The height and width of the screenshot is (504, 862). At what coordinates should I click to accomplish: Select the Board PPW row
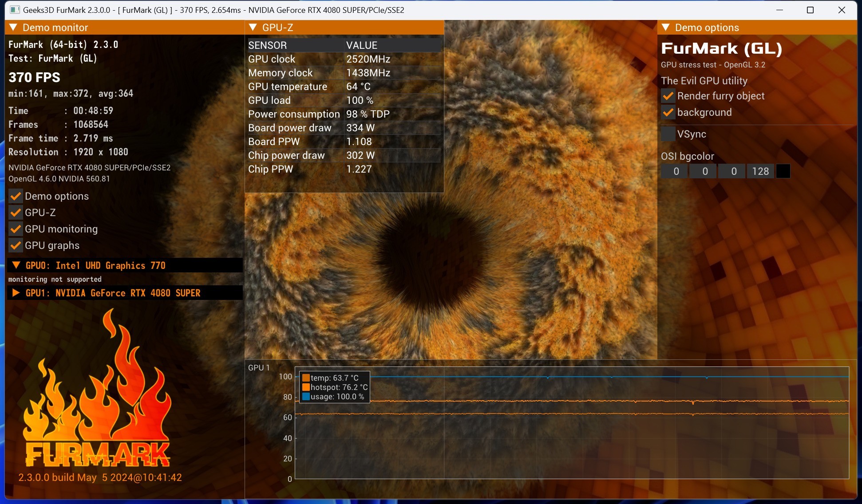coord(344,142)
